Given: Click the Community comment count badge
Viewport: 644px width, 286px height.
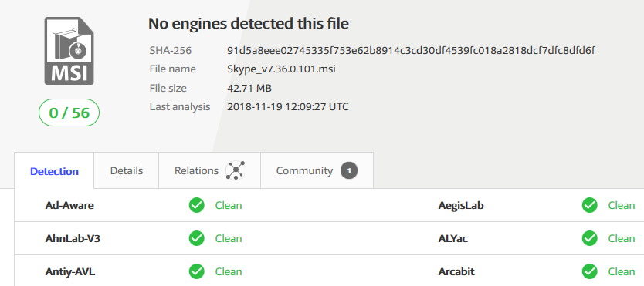Looking at the screenshot, I should click(349, 171).
